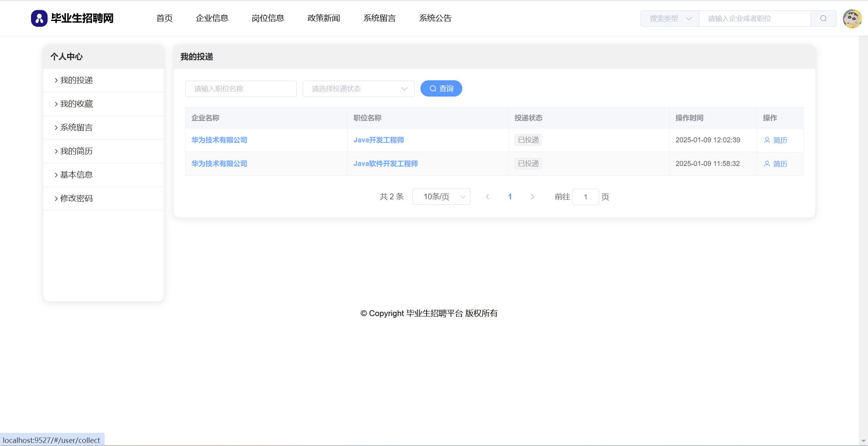Screen dimensions: 868x446
Task: Expand the 请选择投递状态 dropdown
Action: point(358,89)
